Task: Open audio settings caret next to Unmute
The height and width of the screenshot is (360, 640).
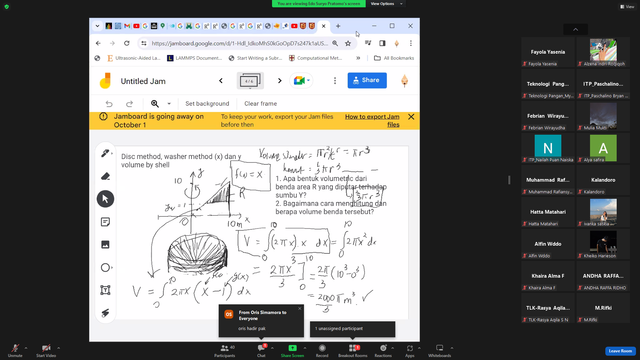Action: tap(26, 348)
